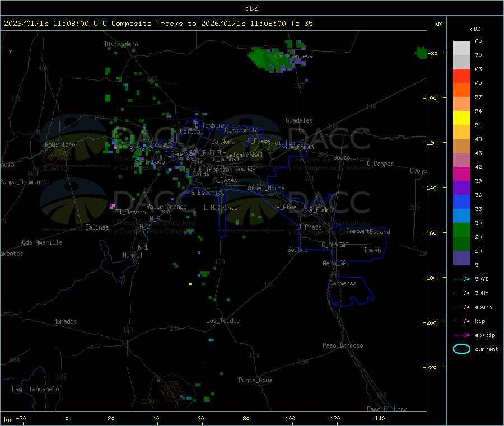Click the cyan 50YD arrow icon

461,279
